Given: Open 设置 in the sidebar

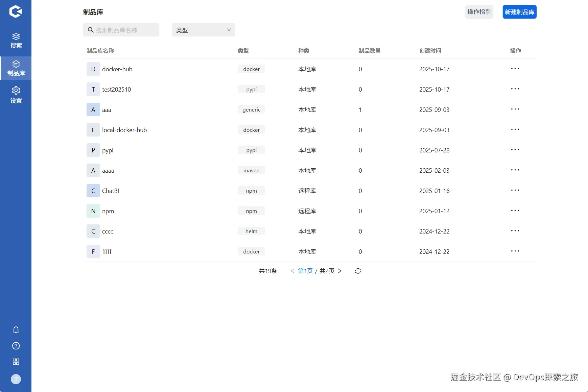Looking at the screenshot, I should (x=16, y=95).
